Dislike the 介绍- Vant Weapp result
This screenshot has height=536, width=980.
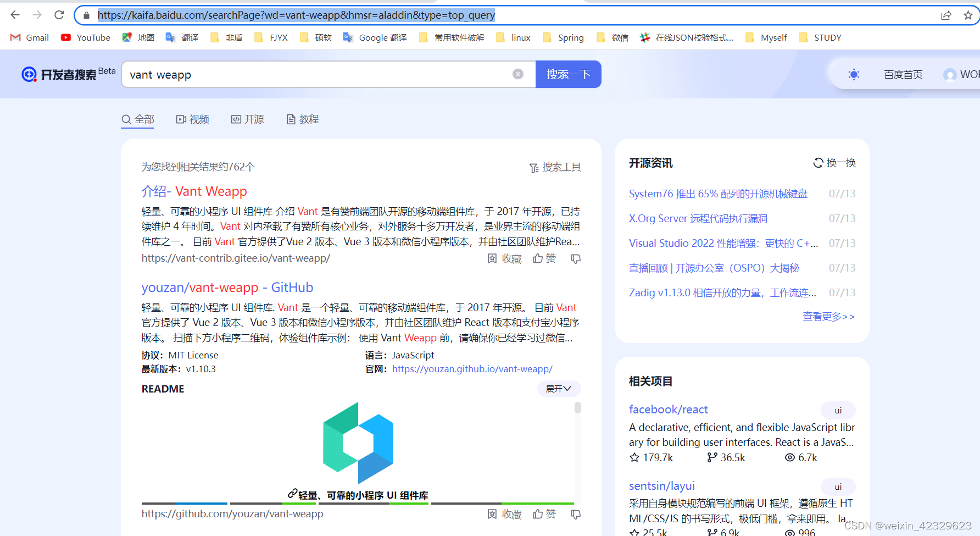tap(576, 258)
